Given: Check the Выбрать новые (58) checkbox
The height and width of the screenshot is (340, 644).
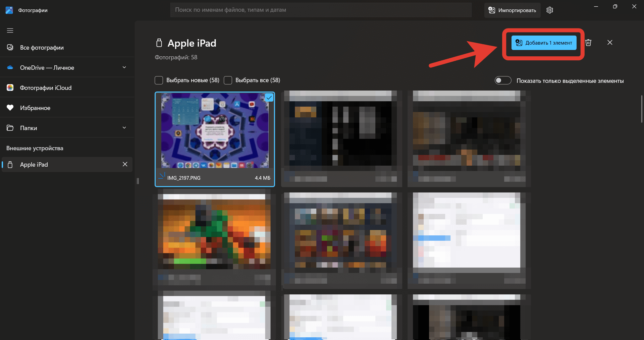Looking at the screenshot, I should [159, 80].
